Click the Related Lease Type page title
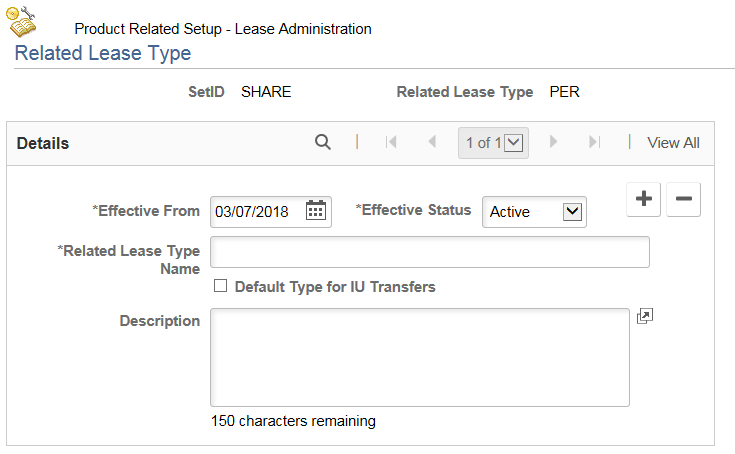 click(103, 53)
